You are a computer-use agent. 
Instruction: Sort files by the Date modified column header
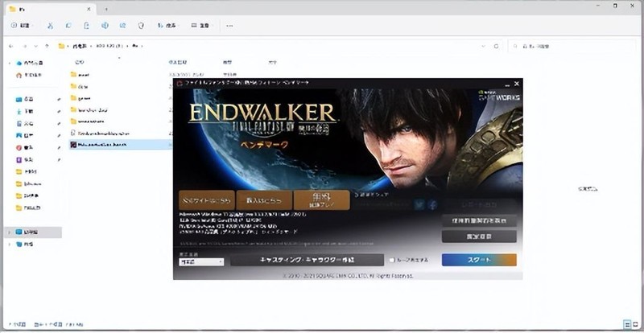(177, 62)
